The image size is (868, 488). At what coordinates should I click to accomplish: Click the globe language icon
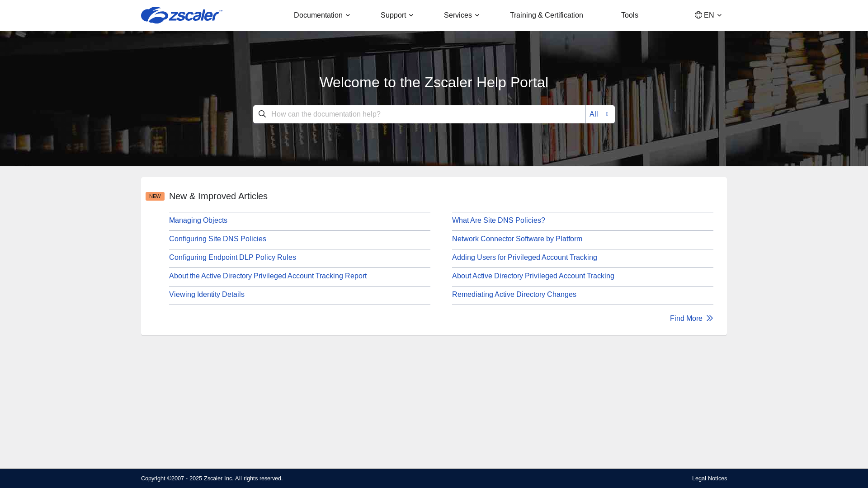click(698, 15)
